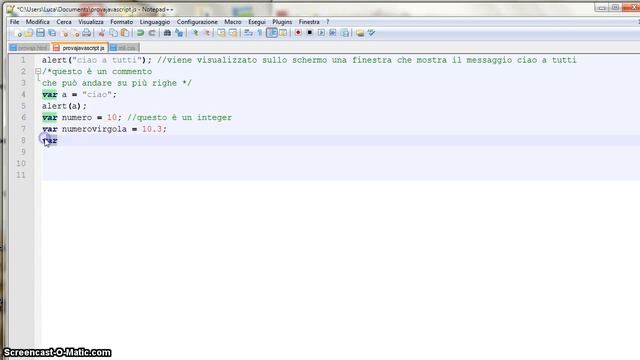
Task: Save the file with the floppy disk icon
Action: pyautogui.click(x=40, y=33)
